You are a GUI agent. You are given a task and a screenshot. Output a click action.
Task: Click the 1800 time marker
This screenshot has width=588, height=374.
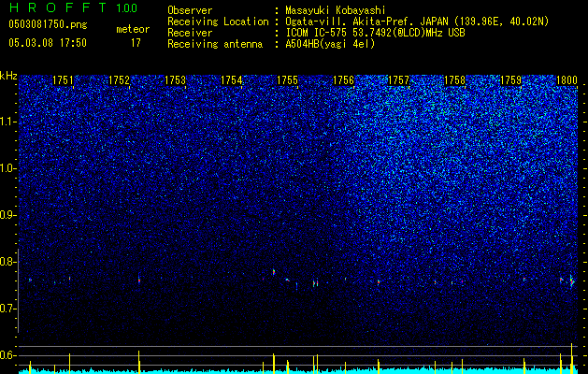(x=566, y=80)
